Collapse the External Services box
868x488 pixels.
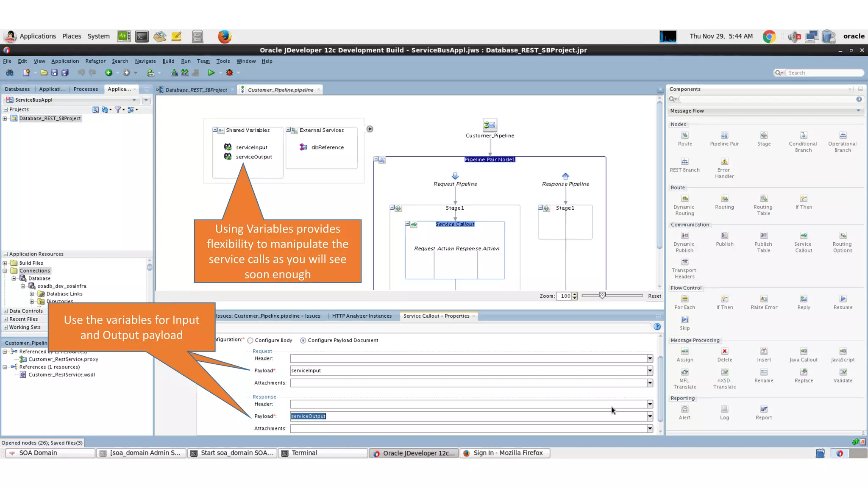tap(289, 130)
